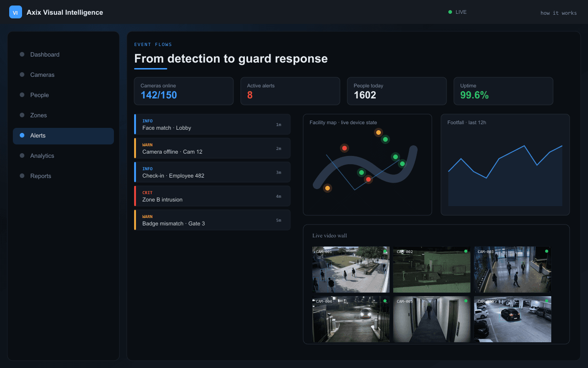
Task: Click the "From detection to guard response" title
Action: tap(231, 58)
